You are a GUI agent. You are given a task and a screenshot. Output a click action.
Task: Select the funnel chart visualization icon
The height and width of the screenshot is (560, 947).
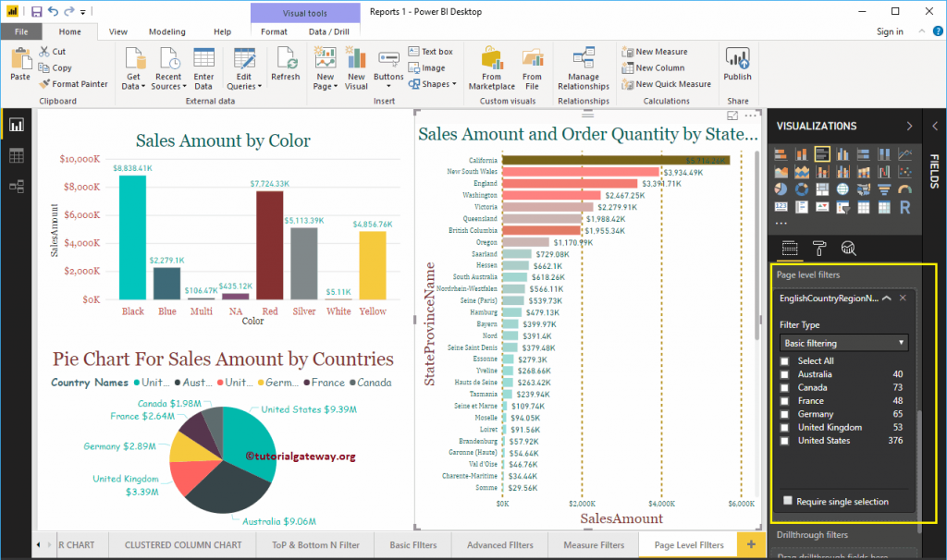(884, 189)
